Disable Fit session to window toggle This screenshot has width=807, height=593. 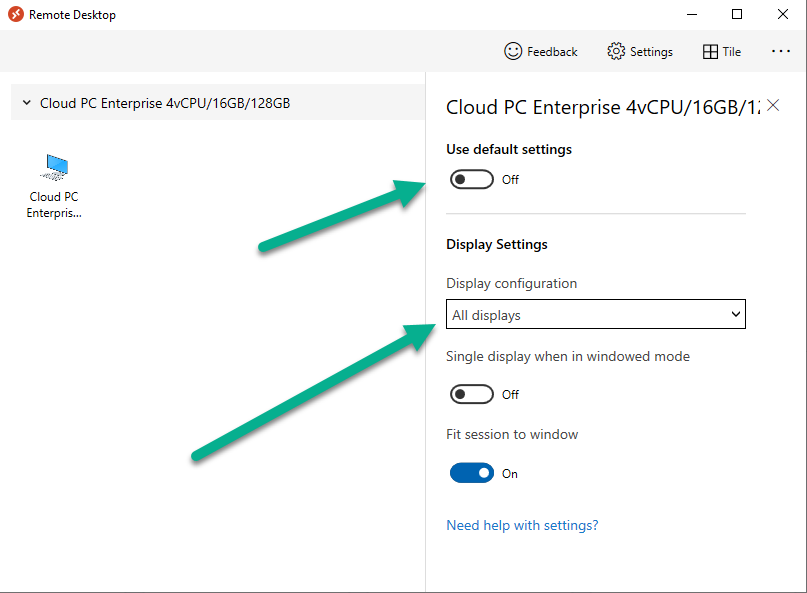tap(472, 473)
